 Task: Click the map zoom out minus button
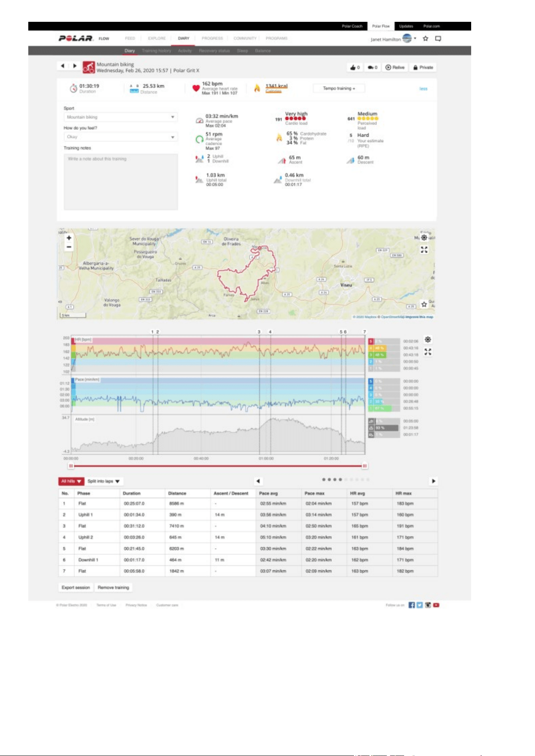(69, 247)
